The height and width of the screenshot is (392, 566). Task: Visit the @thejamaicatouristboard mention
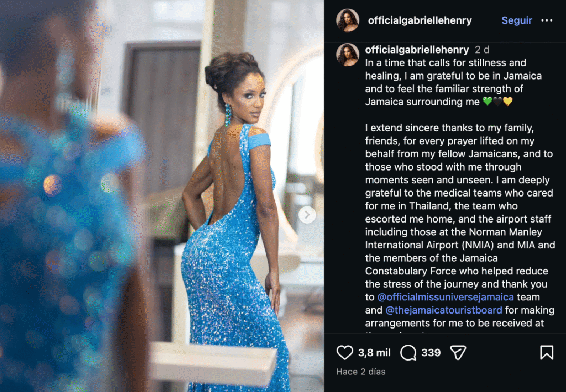pyautogui.click(x=444, y=310)
